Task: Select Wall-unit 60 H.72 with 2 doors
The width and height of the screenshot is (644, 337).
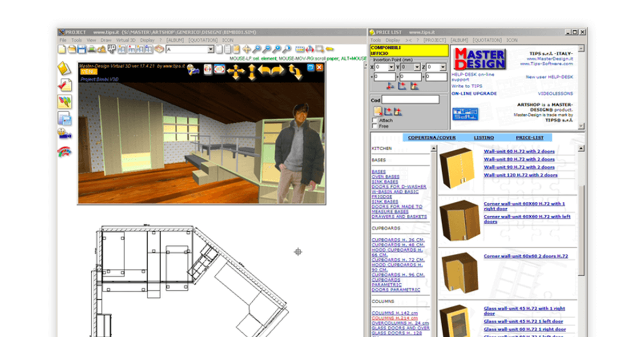Action: pos(519,151)
